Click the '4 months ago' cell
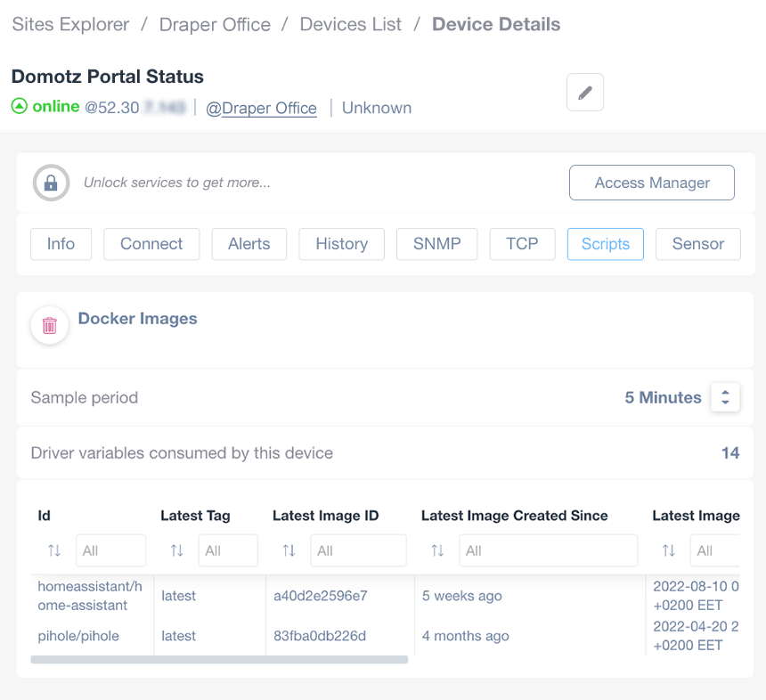This screenshot has height=700, width=766. tap(466, 636)
